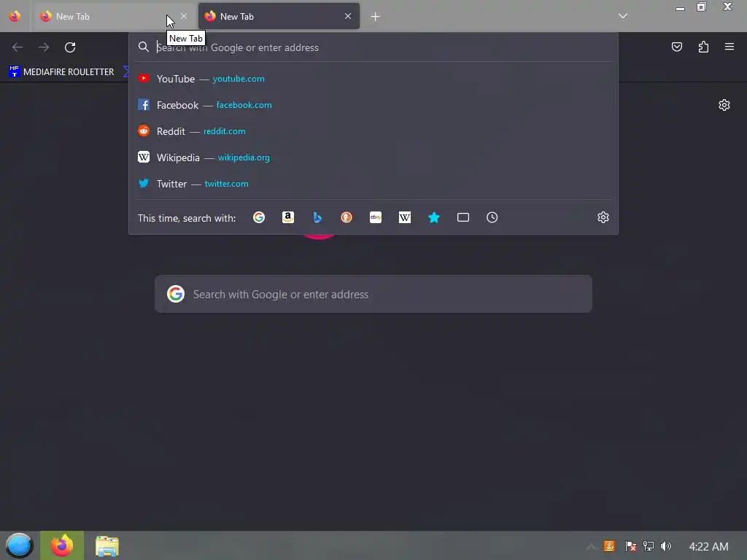Close the active New Tab
The width and height of the screenshot is (747, 560).
tap(348, 16)
